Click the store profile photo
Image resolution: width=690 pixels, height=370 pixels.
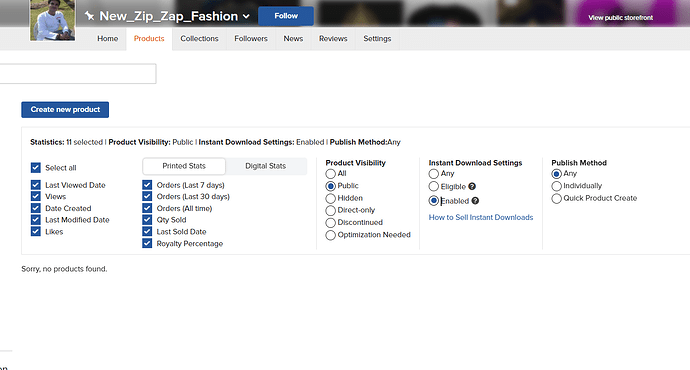(x=52, y=20)
